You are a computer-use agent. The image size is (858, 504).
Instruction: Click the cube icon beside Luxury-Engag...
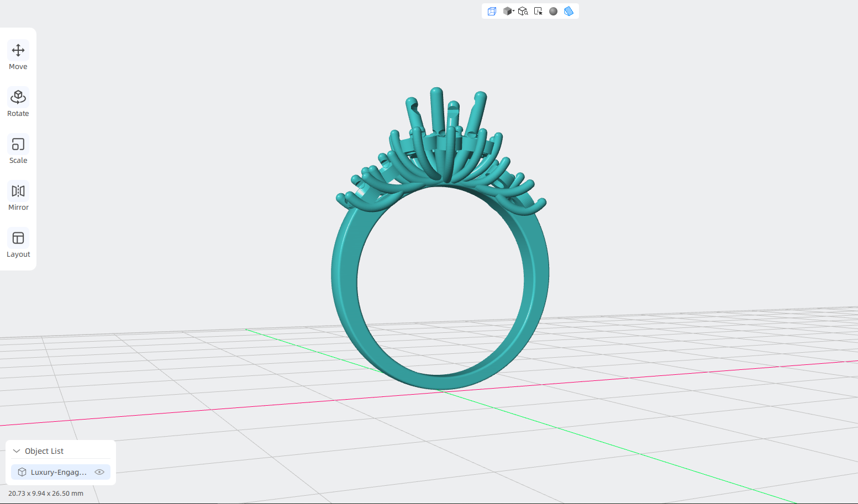(22, 472)
